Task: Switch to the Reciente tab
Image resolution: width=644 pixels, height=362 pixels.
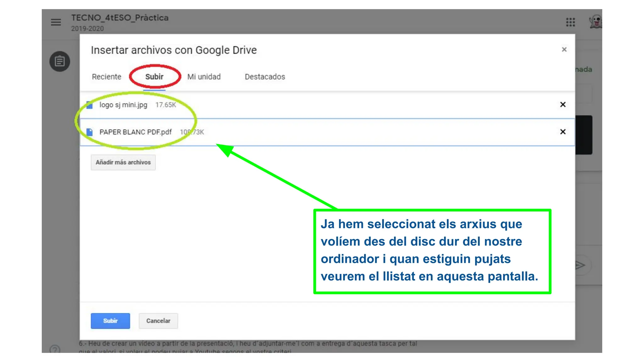Action: [106, 77]
